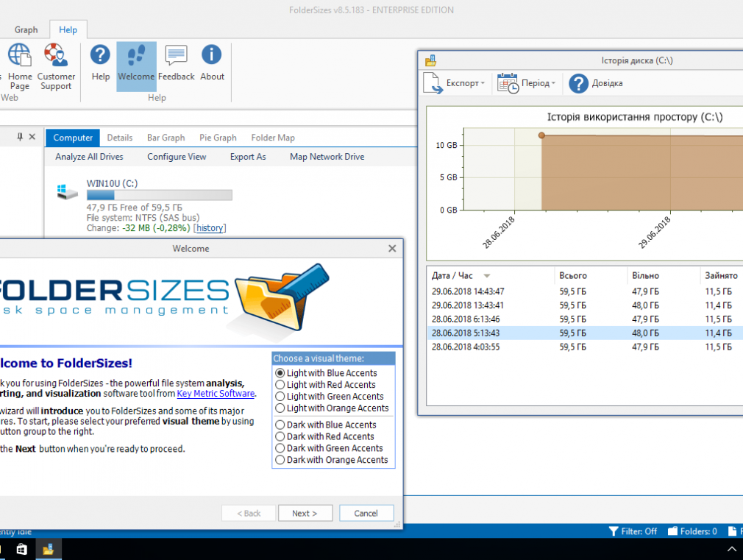Select the WIN10U (C:) drive icon

pyautogui.click(x=67, y=192)
